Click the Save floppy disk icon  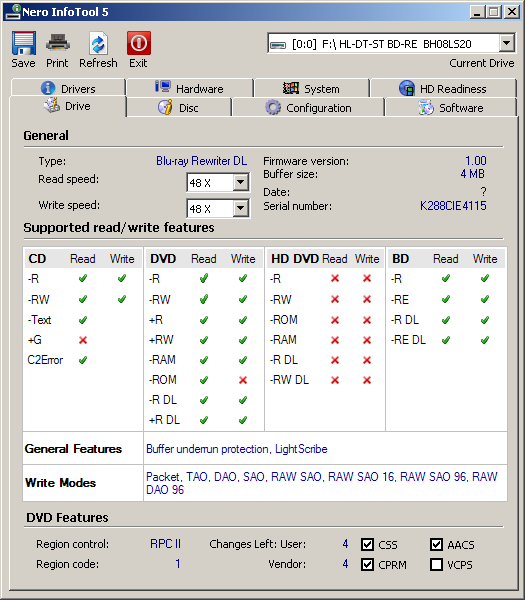click(x=24, y=43)
